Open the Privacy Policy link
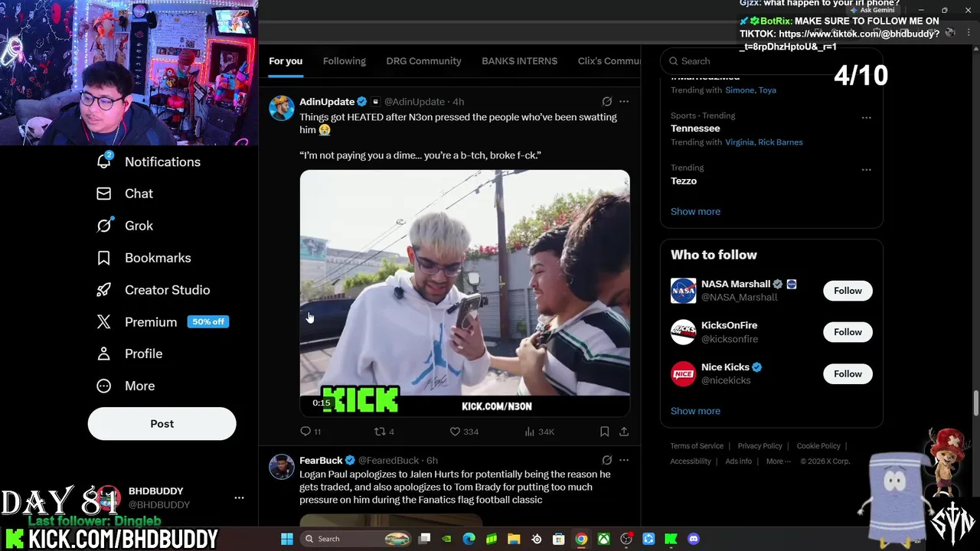The width and height of the screenshot is (980, 551). (759, 446)
